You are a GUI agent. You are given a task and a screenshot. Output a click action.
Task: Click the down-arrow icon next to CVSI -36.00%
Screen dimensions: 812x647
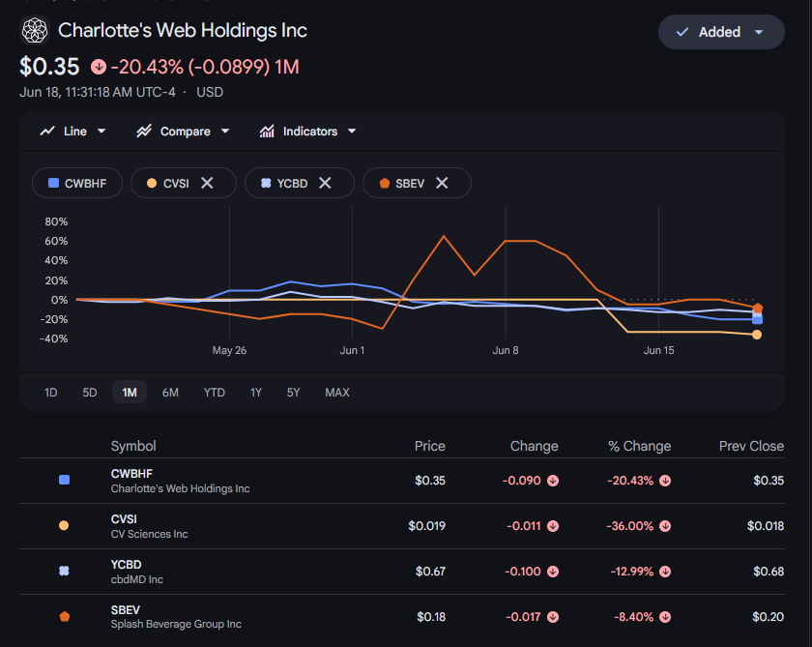665,526
